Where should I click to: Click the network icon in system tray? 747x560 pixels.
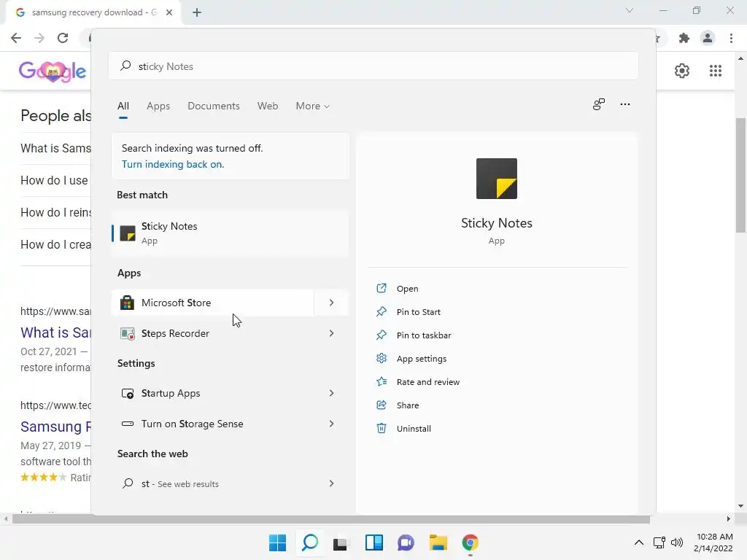coord(659,542)
